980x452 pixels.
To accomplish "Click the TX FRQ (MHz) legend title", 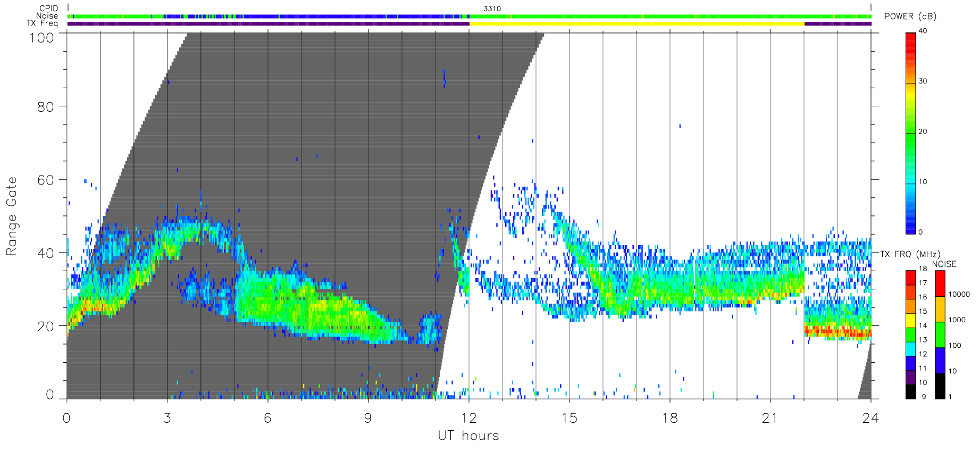I will [x=910, y=254].
